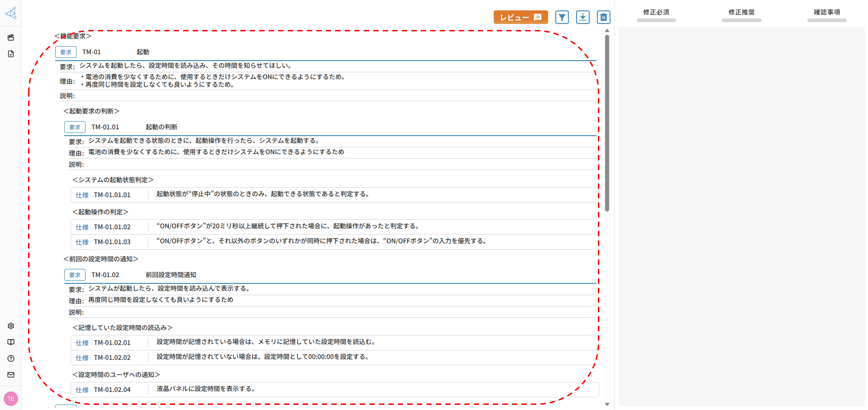Open the settings gear icon
This screenshot has width=868, height=410.
click(11, 326)
